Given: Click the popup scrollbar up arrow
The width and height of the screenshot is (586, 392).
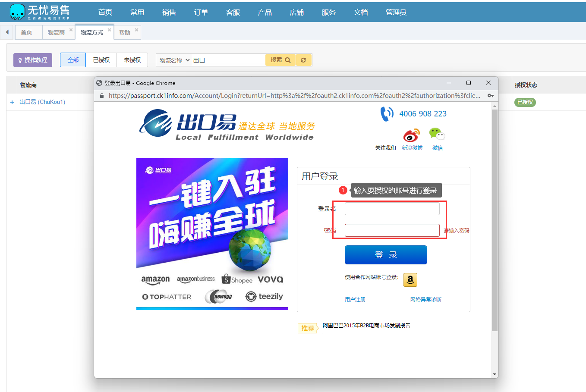Looking at the screenshot, I should [495, 106].
